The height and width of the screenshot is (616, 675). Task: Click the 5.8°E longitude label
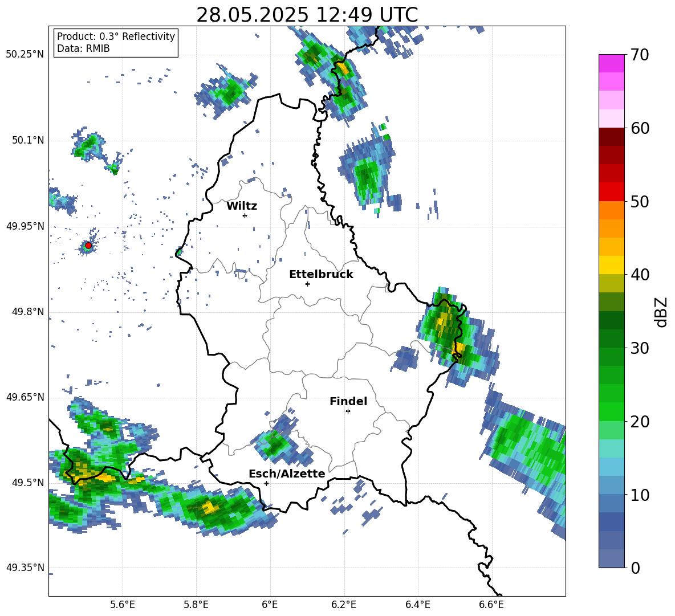pyautogui.click(x=196, y=605)
